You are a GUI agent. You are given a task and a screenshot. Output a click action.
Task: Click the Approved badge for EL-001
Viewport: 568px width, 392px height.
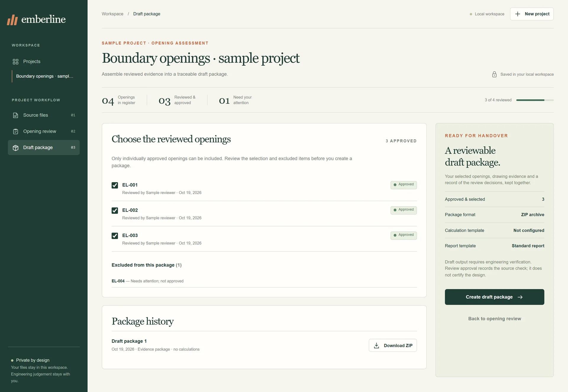coord(404,185)
